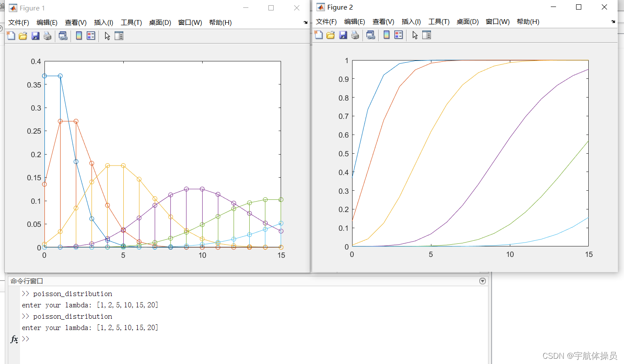Open the 工具(T) menu of Figure 2

click(x=439, y=21)
